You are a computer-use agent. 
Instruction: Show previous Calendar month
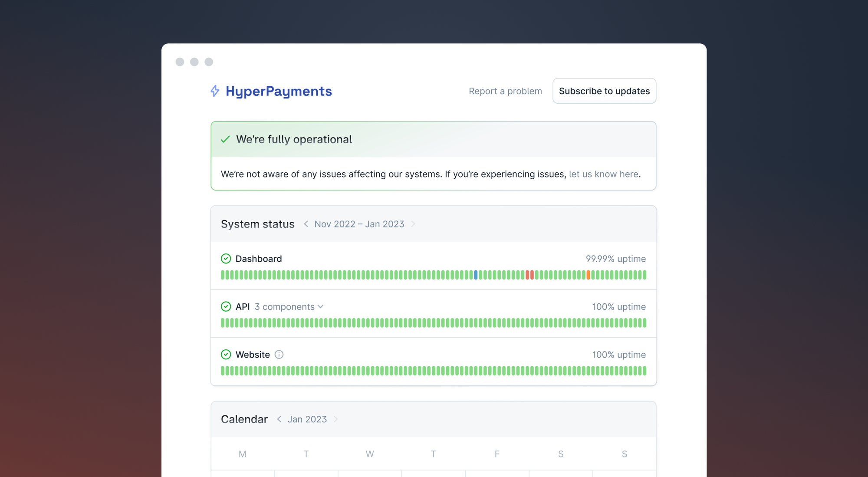coord(279,419)
